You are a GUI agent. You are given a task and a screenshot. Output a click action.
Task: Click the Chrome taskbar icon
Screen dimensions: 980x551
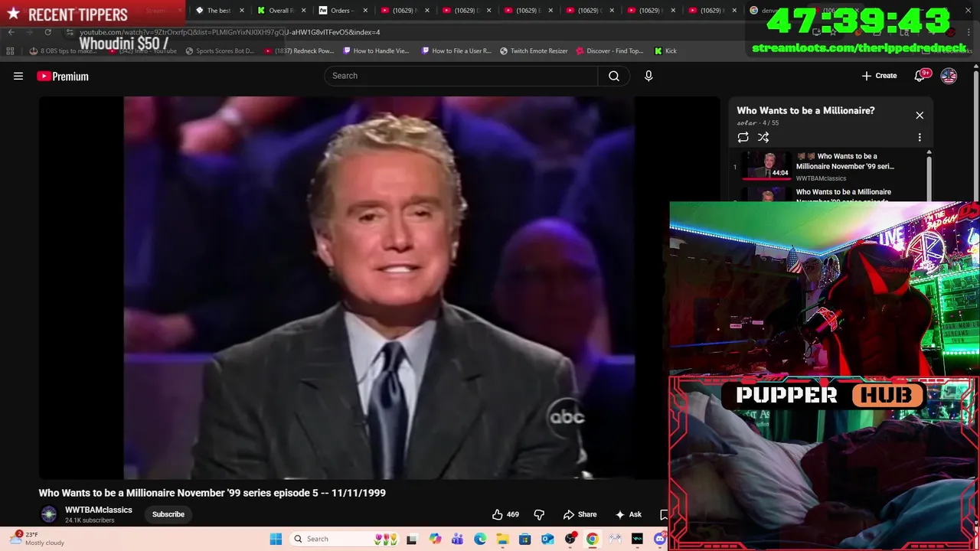(x=593, y=540)
